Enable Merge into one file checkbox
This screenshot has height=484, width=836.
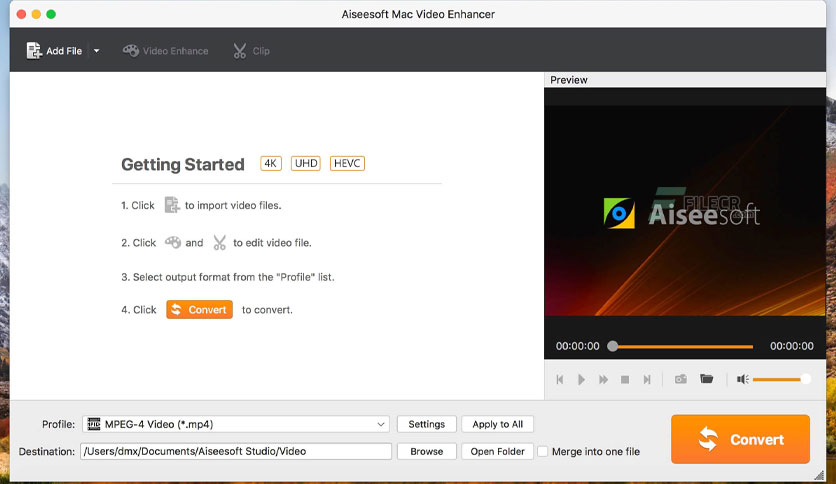[x=543, y=451]
